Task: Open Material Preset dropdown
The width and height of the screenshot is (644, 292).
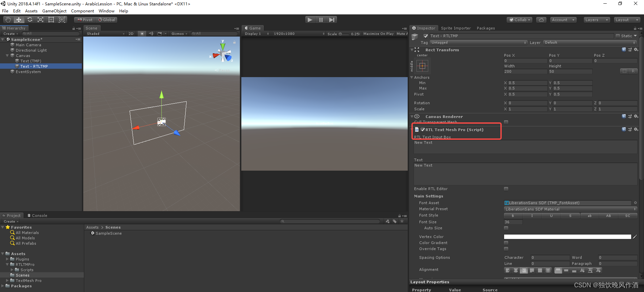Action: point(571,209)
